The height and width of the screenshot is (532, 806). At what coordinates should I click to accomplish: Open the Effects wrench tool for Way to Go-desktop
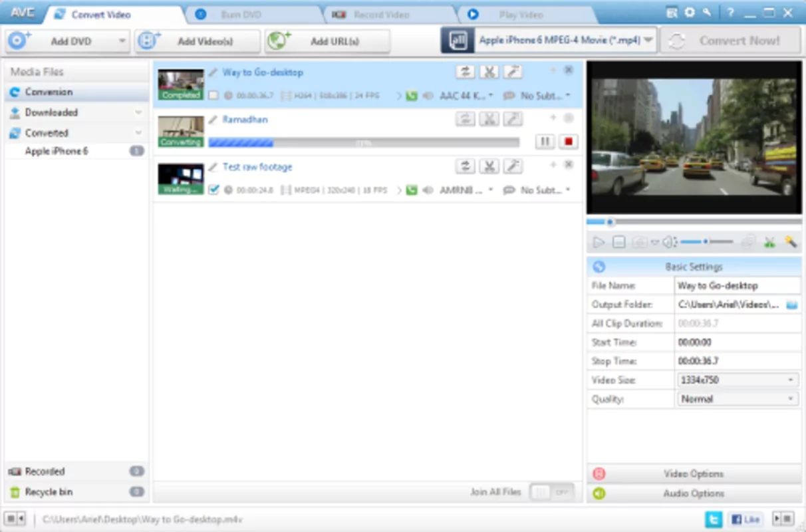point(512,71)
